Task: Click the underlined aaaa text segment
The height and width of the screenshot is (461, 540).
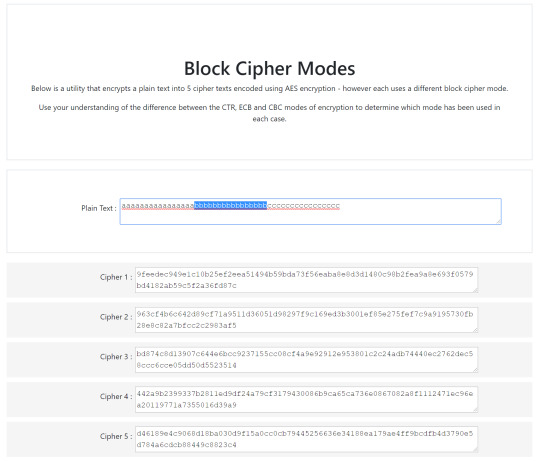Action: coord(158,206)
